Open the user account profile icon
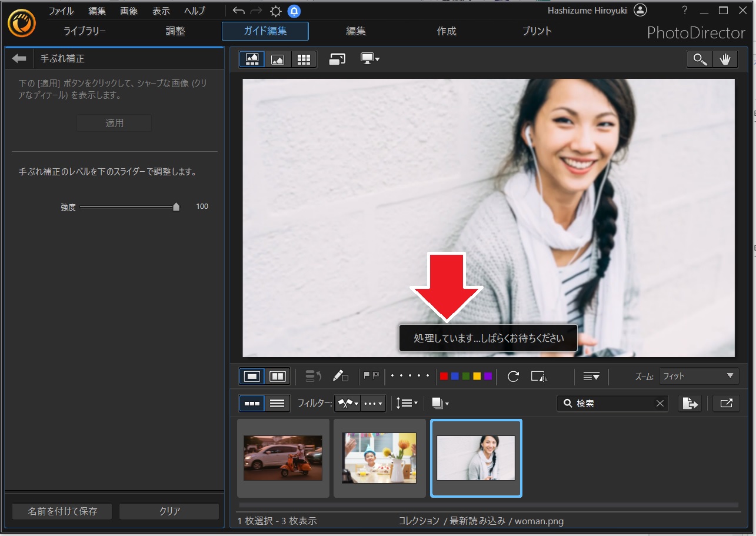Viewport: 756px width, 536px height. (641, 10)
